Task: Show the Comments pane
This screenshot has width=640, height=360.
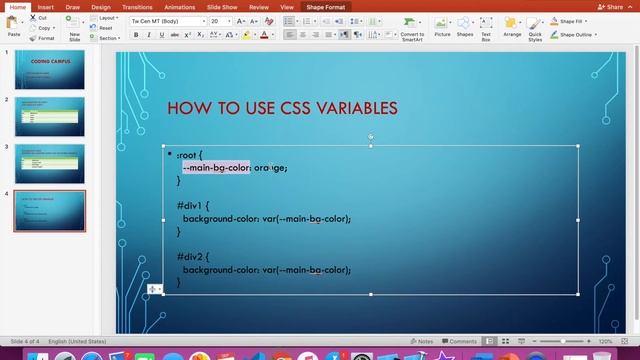Action: coord(459,341)
